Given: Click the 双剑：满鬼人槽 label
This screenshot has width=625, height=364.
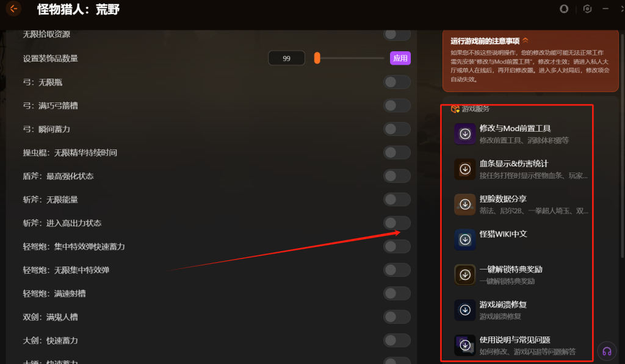Looking at the screenshot, I should click(x=51, y=317).
